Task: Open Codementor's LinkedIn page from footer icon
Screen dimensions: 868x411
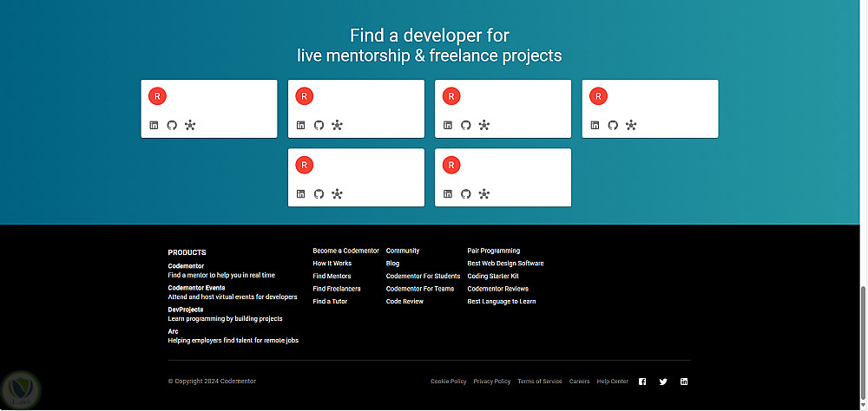Action: (684, 382)
